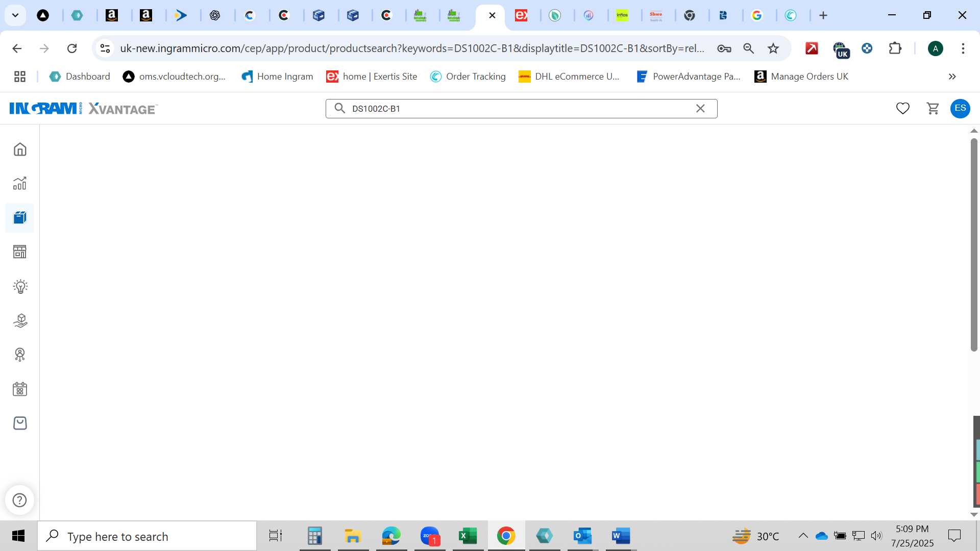Open a new browser tab
Viewport: 980px width, 551px height.
(823, 15)
